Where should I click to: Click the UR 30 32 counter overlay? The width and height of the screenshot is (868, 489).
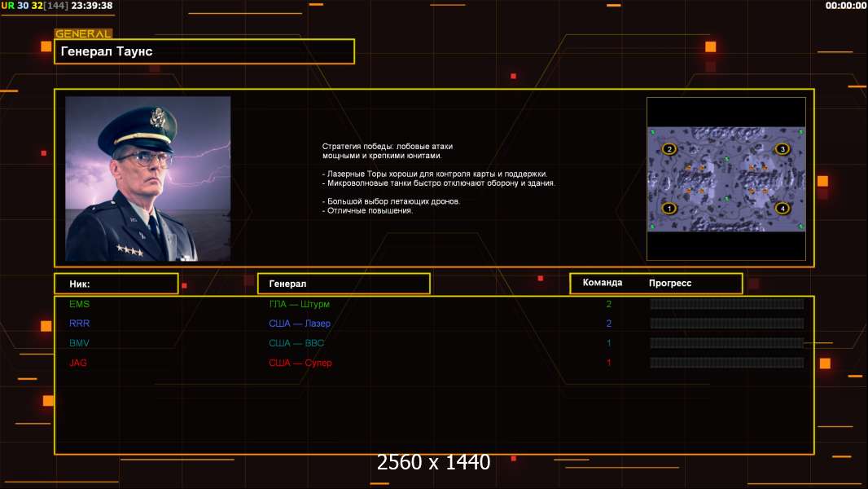click(22, 6)
